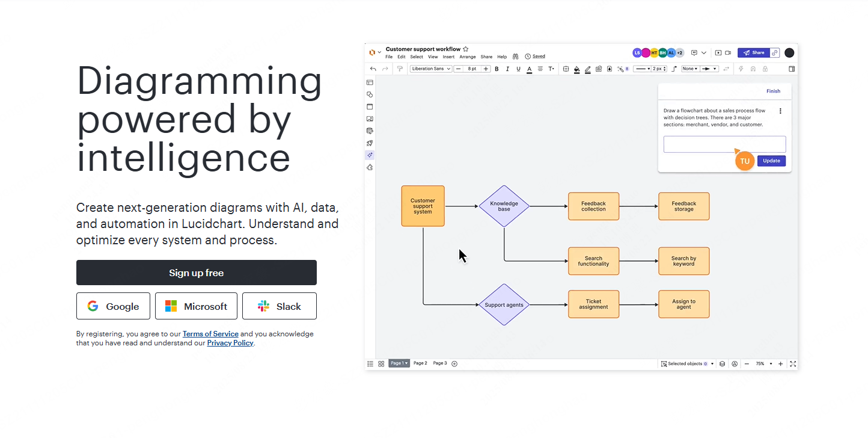Open the View menu
The width and height of the screenshot is (868, 438).
(x=433, y=57)
